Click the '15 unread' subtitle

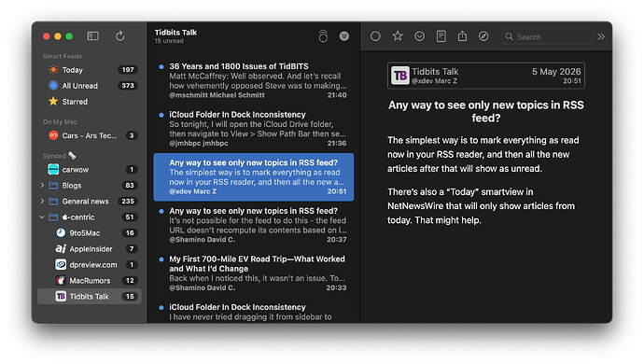coord(169,41)
